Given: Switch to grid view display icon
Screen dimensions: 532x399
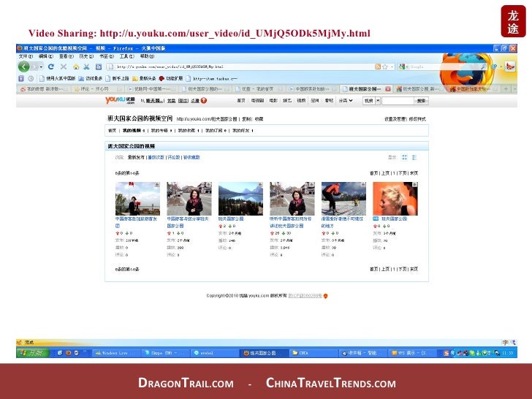Looking at the screenshot, I should [x=404, y=157].
